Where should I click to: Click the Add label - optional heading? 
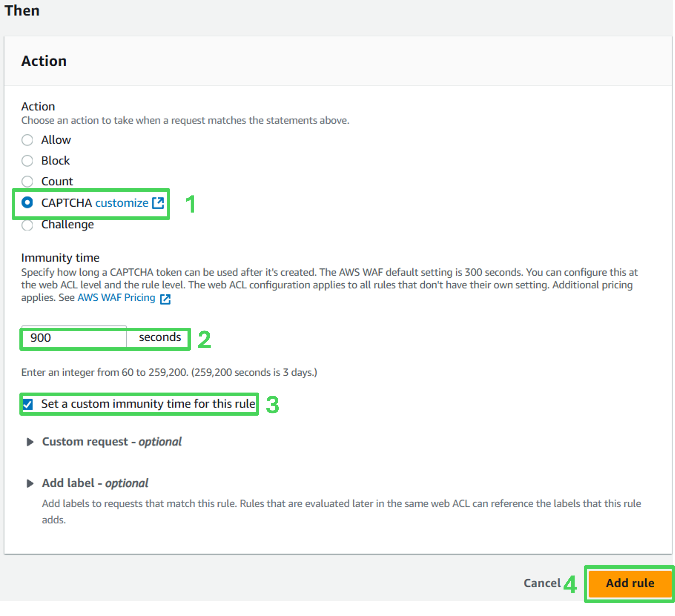[x=95, y=483]
